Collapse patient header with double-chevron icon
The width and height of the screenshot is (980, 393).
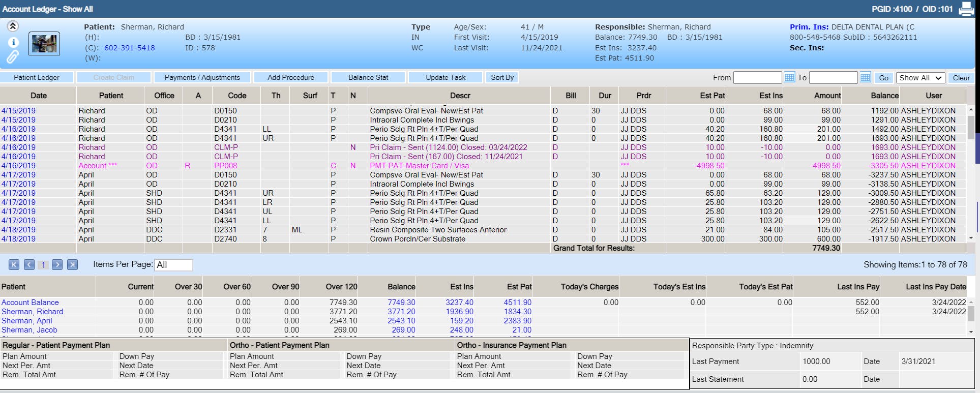(13, 26)
